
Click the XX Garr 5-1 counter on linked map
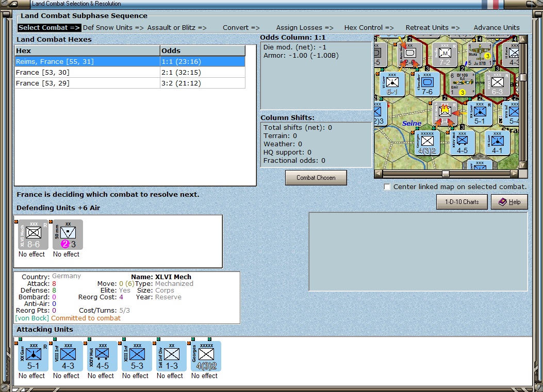(480, 113)
